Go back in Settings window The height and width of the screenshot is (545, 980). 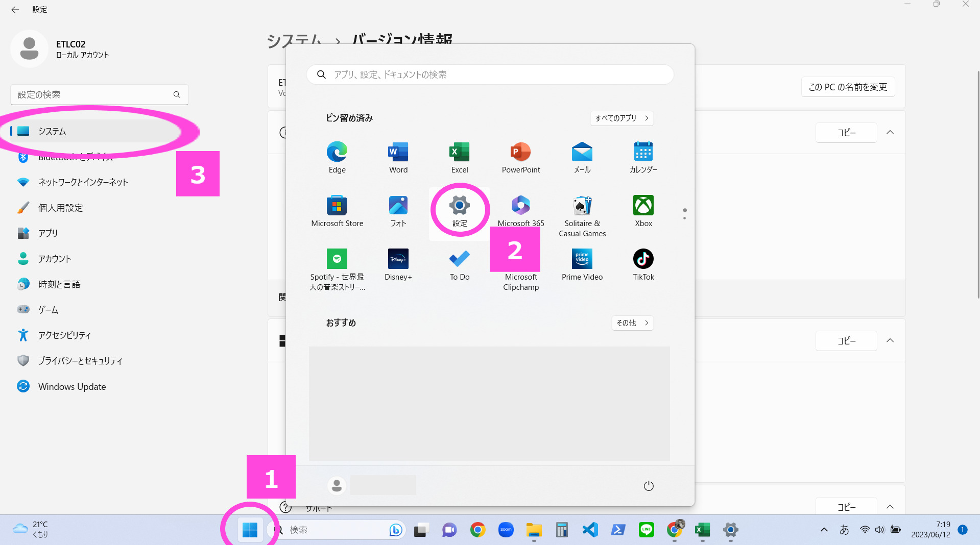click(15, 9)
